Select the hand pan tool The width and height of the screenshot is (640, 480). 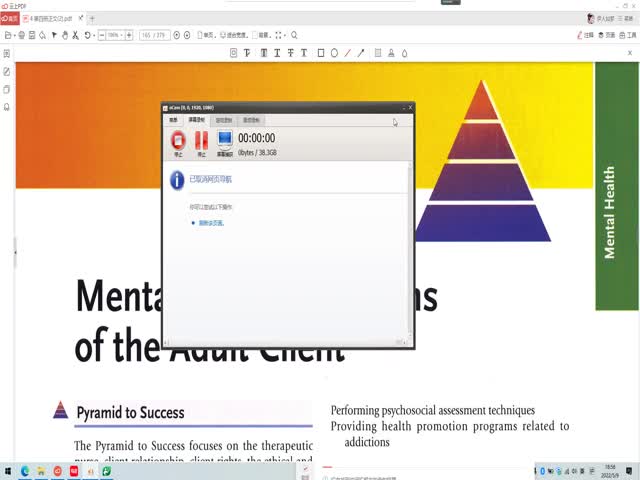pos(65,35)
